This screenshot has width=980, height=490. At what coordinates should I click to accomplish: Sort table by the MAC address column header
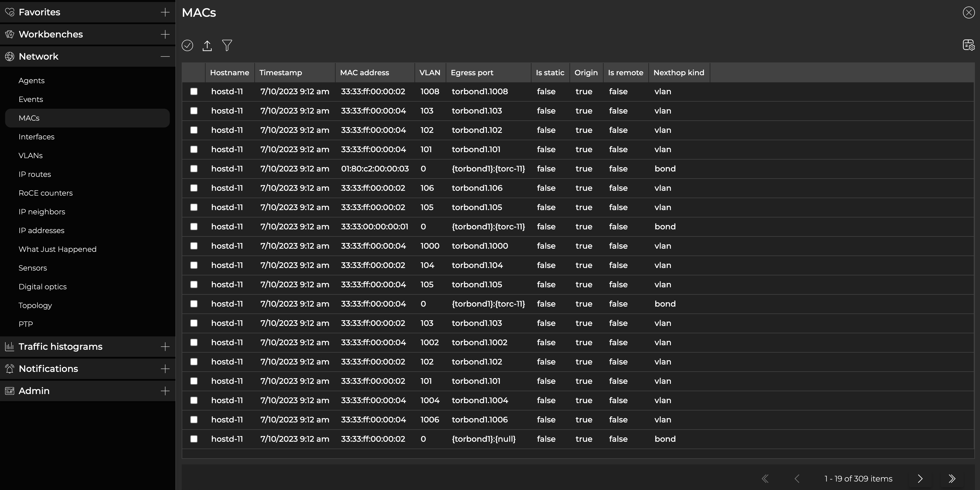(365, 72)
